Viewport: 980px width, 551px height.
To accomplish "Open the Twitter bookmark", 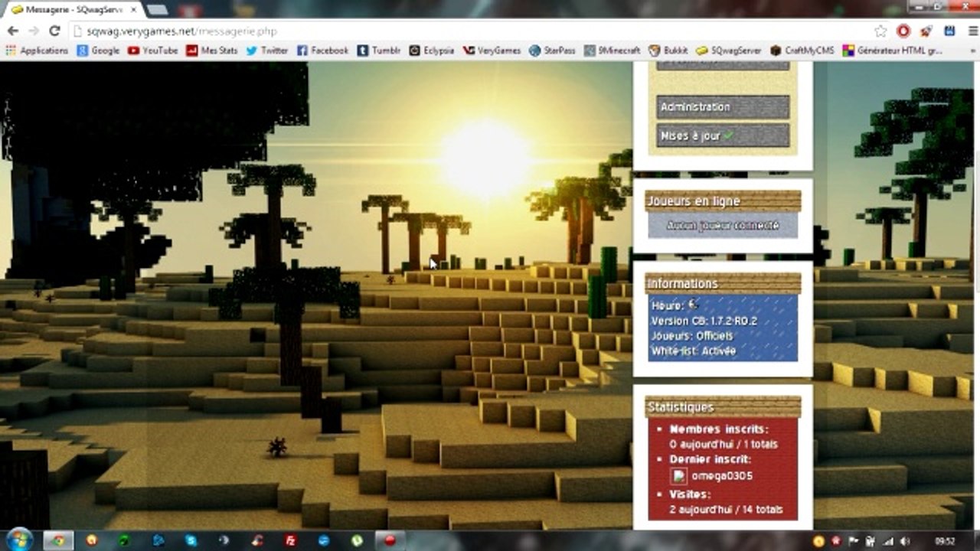I will tap(267, 51).
